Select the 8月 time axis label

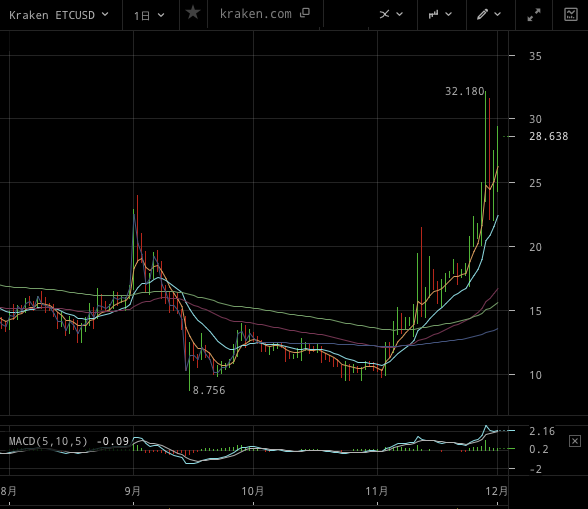[8, 491]
